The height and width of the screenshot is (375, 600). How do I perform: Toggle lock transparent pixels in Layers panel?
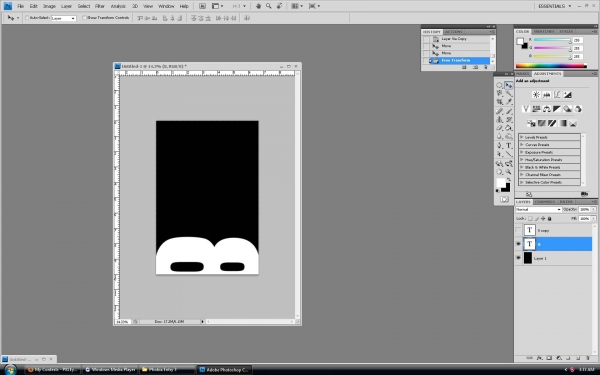[x=530, y=218]
